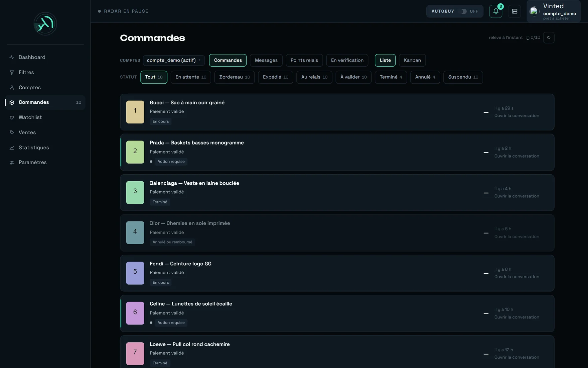Click the Watchlist heart icon
Screen dimensions: 588x368
click(12, 117)
